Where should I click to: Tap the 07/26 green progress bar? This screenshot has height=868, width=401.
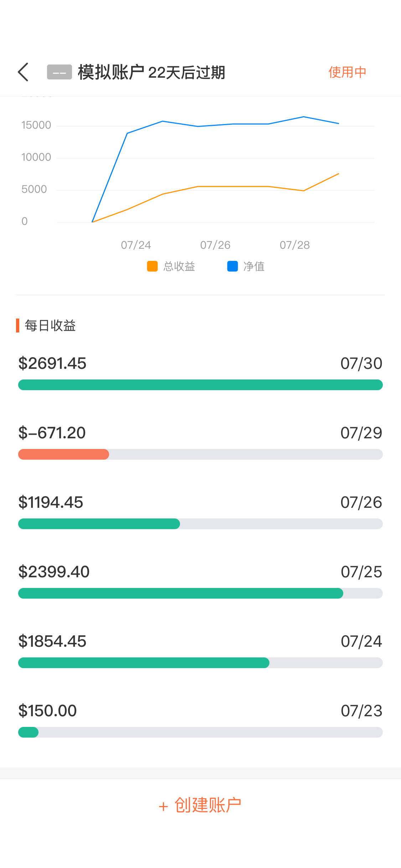[x=99, y=524]
